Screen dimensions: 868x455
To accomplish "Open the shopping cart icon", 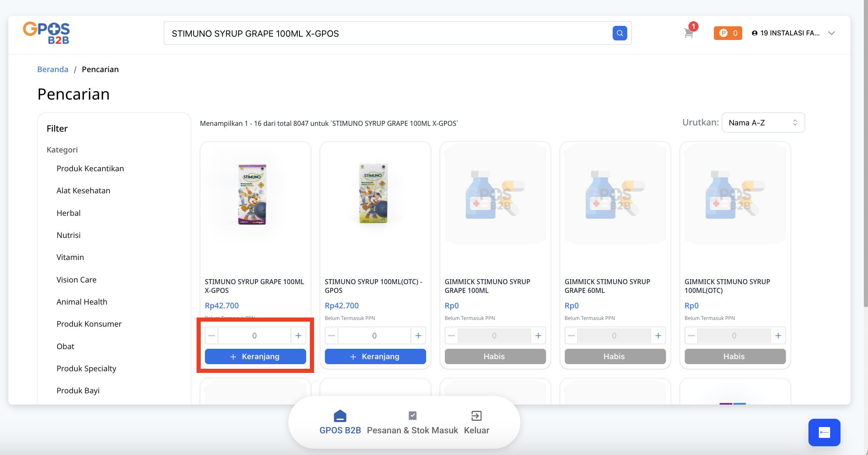I will pos(688,33).
